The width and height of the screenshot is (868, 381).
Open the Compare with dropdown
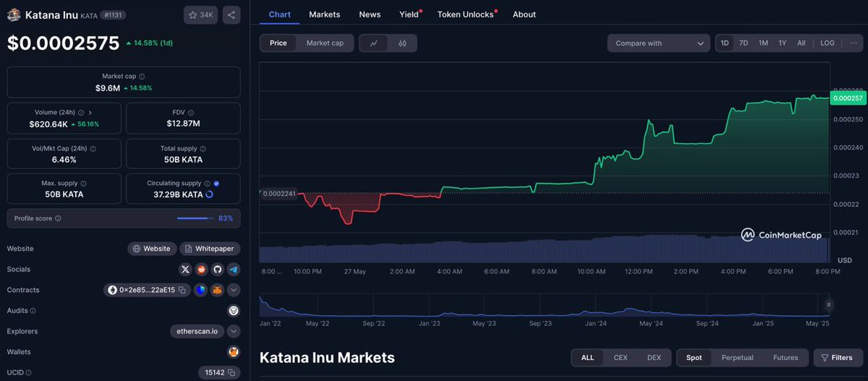coord(658,43)
